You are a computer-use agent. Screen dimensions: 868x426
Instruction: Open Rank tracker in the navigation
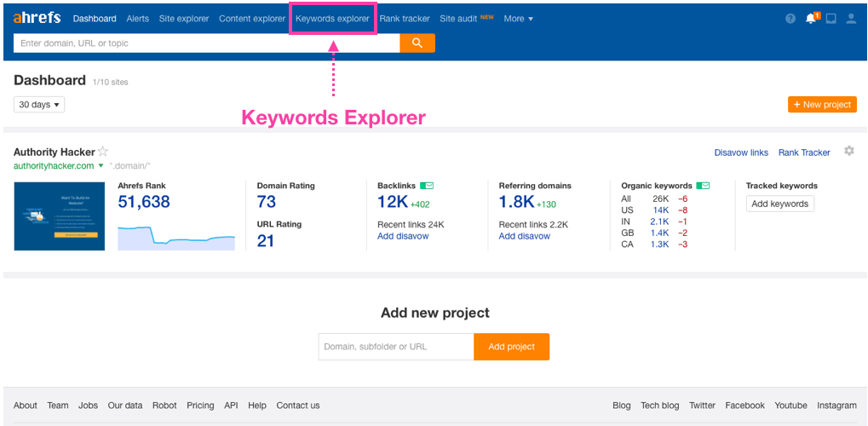(x=405, y=18)
